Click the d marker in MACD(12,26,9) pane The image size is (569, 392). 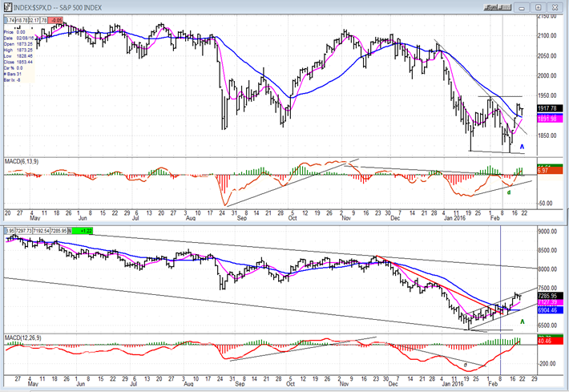coord(465,365)
